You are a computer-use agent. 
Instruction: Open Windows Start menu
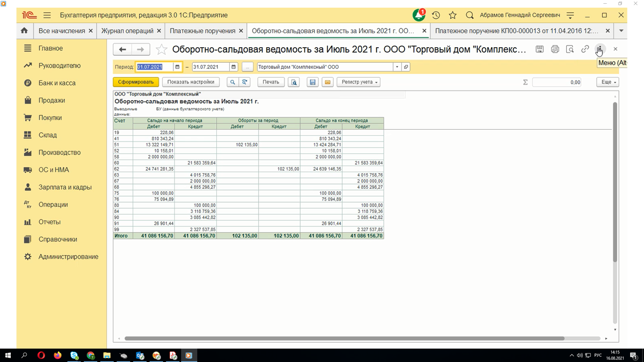pyautogui.click(x=8, y=355)
